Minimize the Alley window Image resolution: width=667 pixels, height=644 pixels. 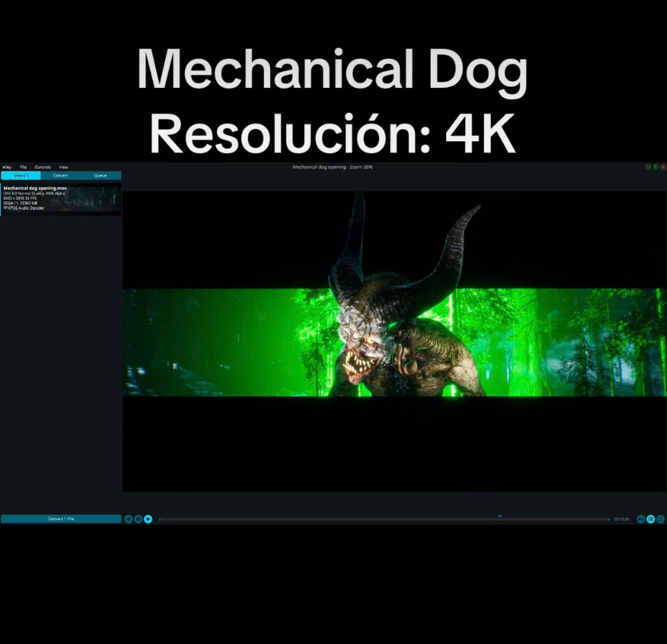648,167
